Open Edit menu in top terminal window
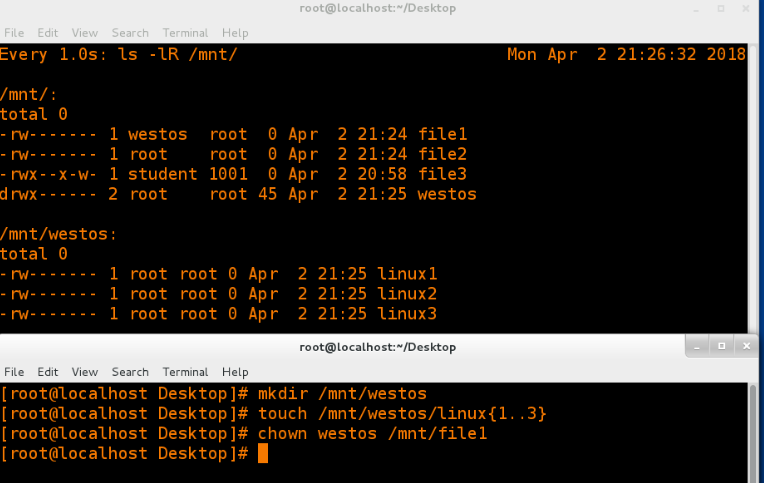764x483 pixels. [x=48, y=33]
